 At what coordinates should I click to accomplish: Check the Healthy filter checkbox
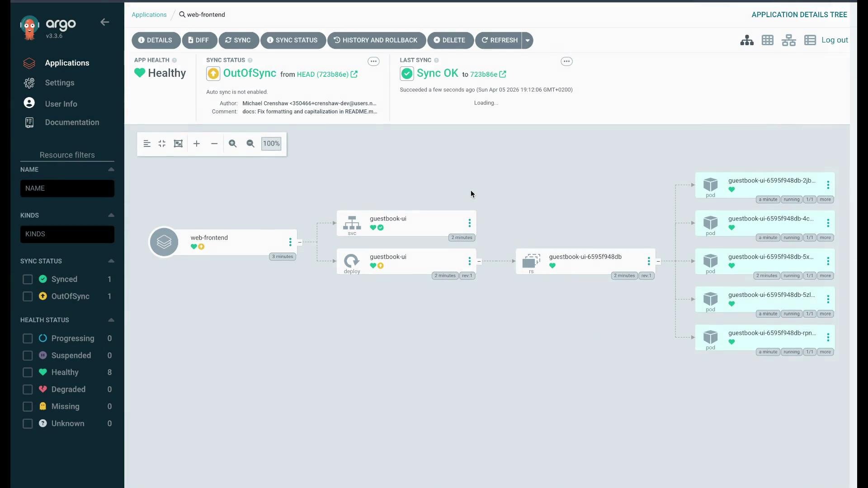click(28, 372)
